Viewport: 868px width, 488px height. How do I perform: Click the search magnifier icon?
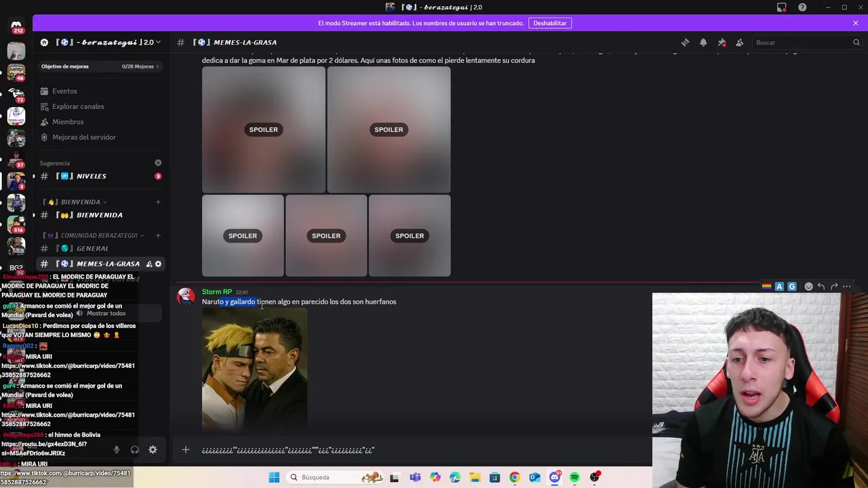coord(856,42)
